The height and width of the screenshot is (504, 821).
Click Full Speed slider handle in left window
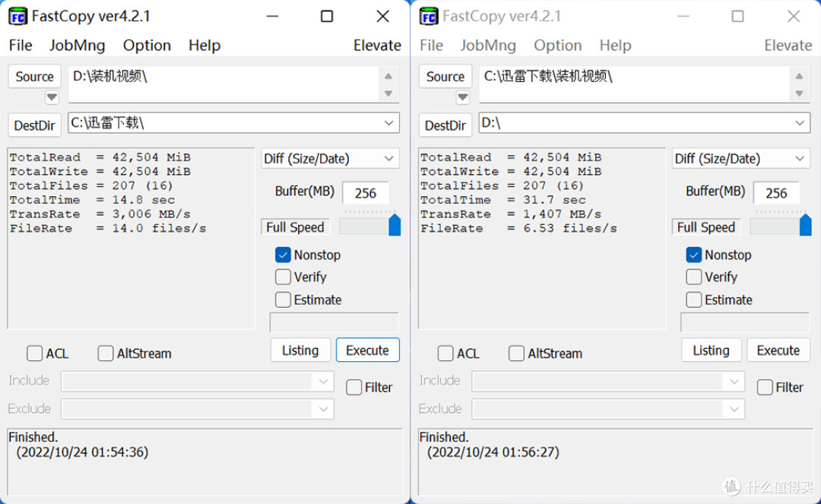click(395, 224)
